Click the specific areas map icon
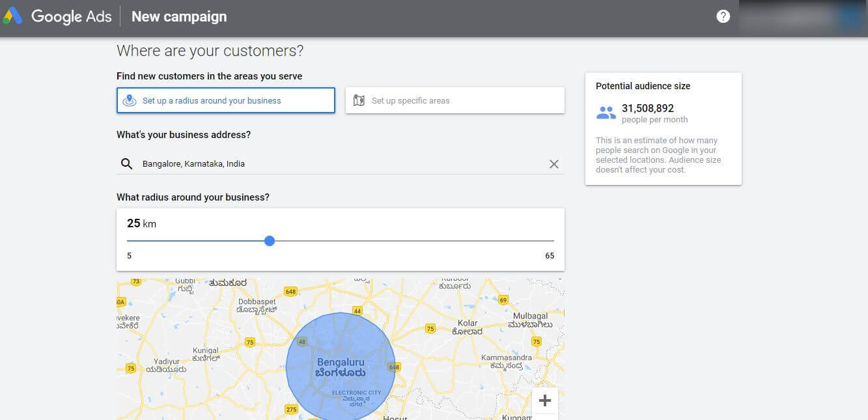This screenshot has height=420, width=868. pyautogui.click(x=359, y=100)
